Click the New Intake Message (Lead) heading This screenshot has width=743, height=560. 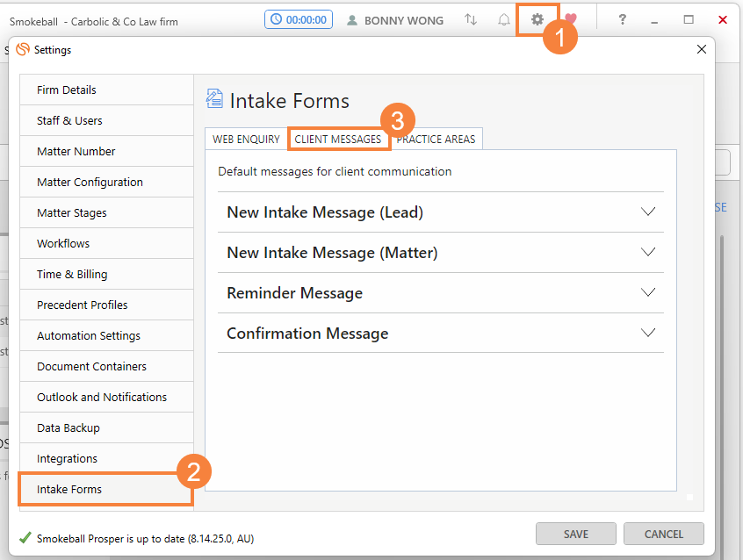click(325, 212)
